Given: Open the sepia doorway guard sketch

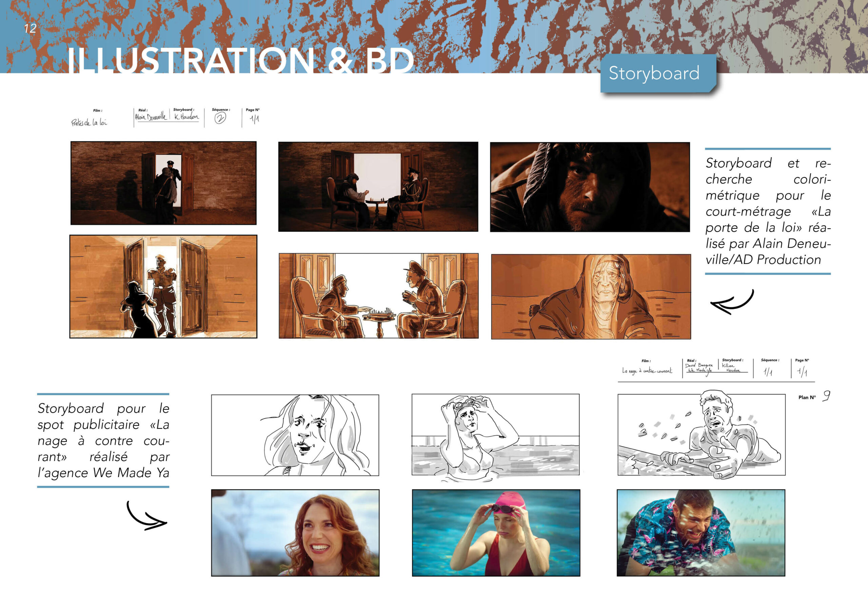Looking at the screenshot, I should point(163,286).
